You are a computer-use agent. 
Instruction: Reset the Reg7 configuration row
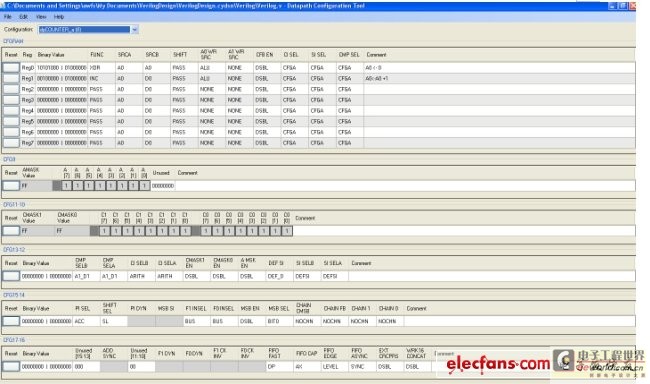pyautogui.click(x=11, y=143)
